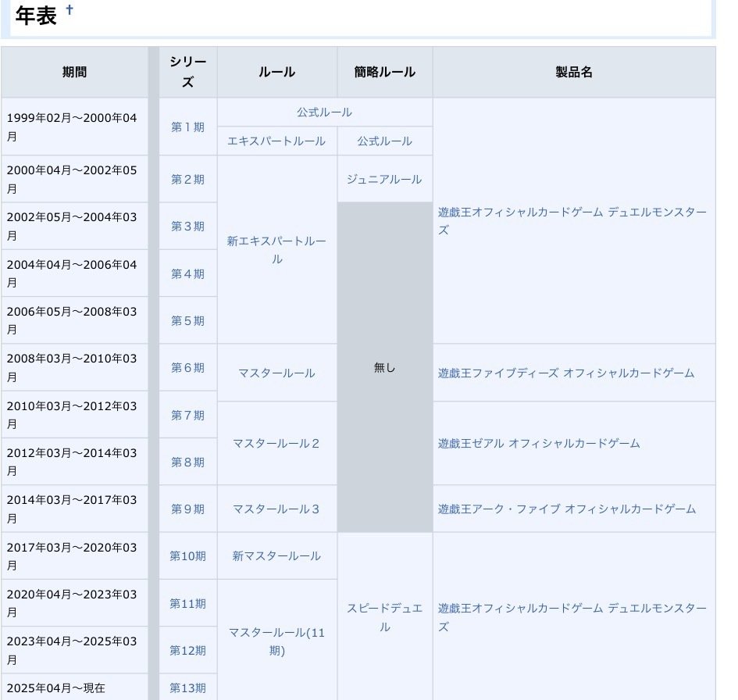Select the マスタールール link
Screen dimensions: 738x700
[277, 373]
